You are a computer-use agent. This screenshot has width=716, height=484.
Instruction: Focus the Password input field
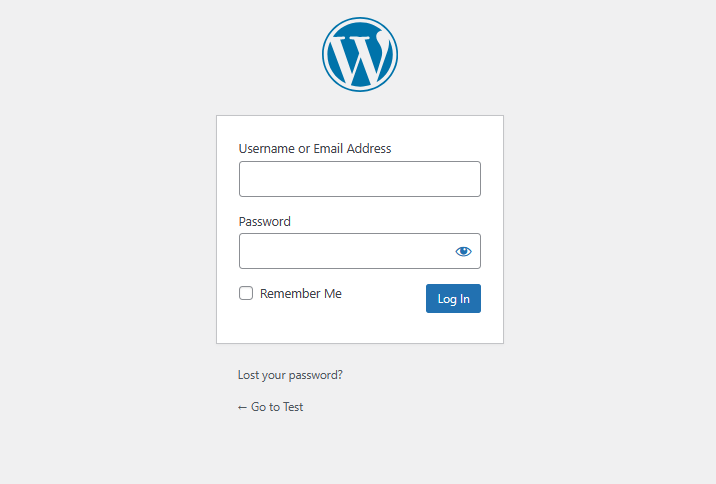pyautogui.click(x=346, y=251)
